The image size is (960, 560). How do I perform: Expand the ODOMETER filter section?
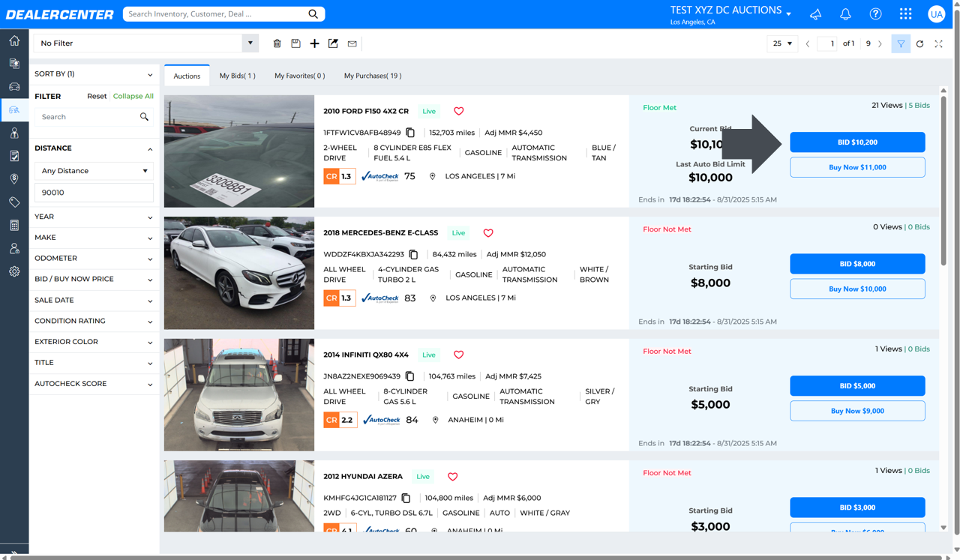[x=94, y=259]
